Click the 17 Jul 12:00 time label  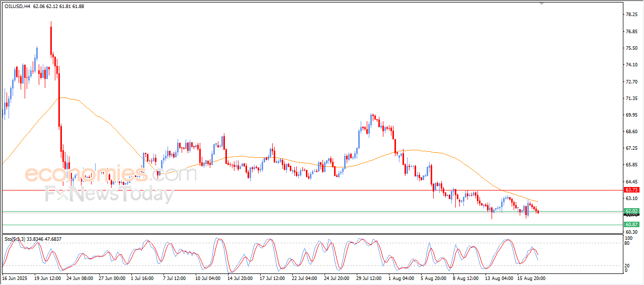click(273, 278)
